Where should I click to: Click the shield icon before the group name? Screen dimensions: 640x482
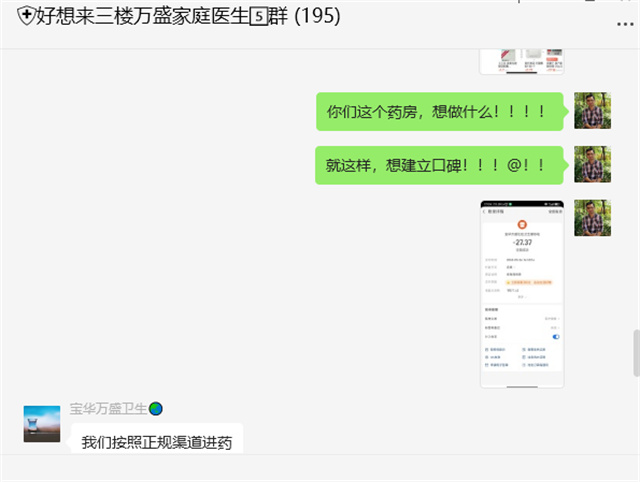click(25, 16)
